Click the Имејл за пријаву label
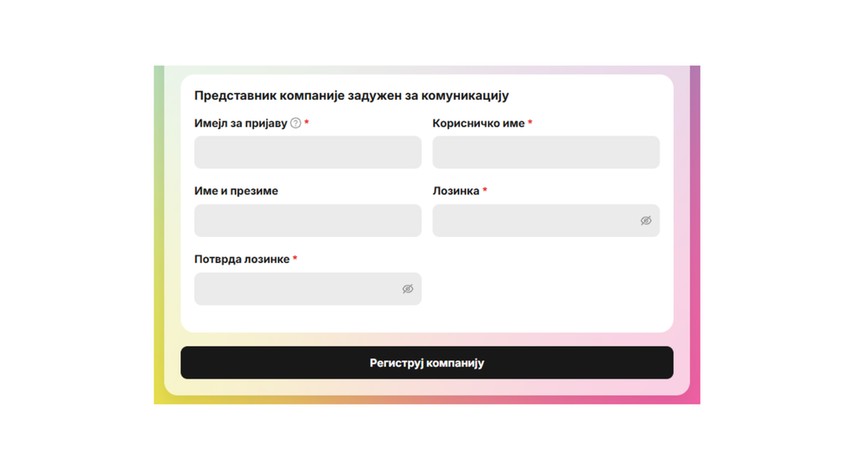This screenshot has width=850, height=464. [x=241, y=123]
